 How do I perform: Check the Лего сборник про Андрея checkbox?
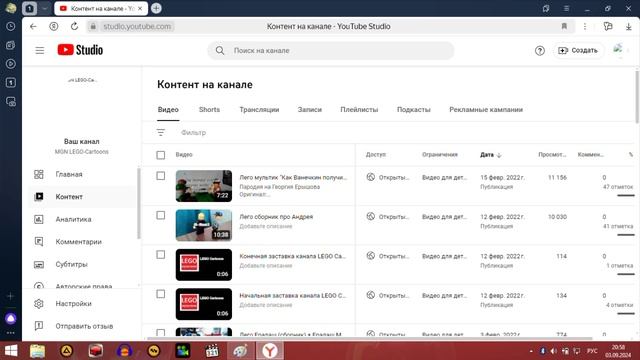(161, 215)
